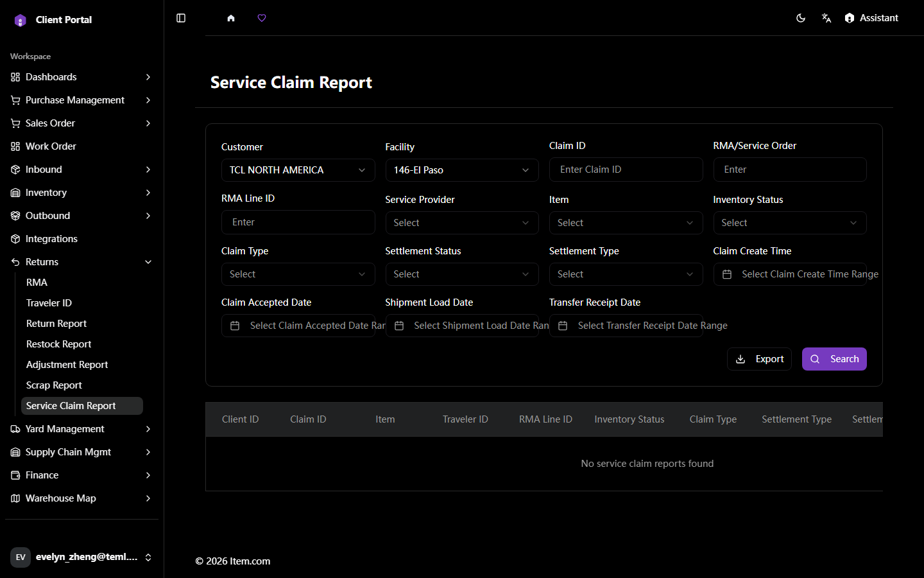The image size is (924, 578).
Task: Open Traveler ID page
Action: [81, 303]
